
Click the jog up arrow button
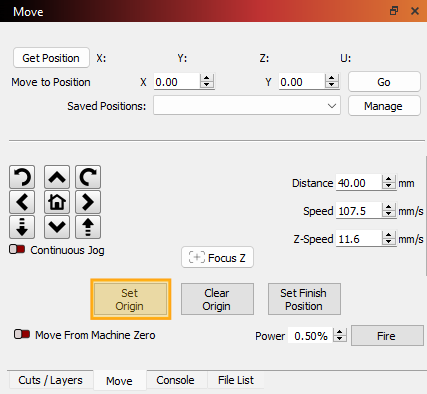pos(57,177)
